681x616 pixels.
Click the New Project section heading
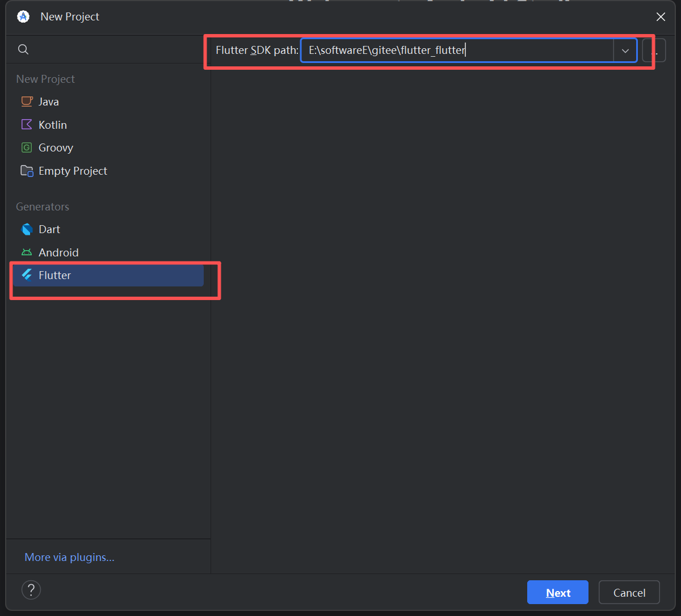[x=45, y=79]
